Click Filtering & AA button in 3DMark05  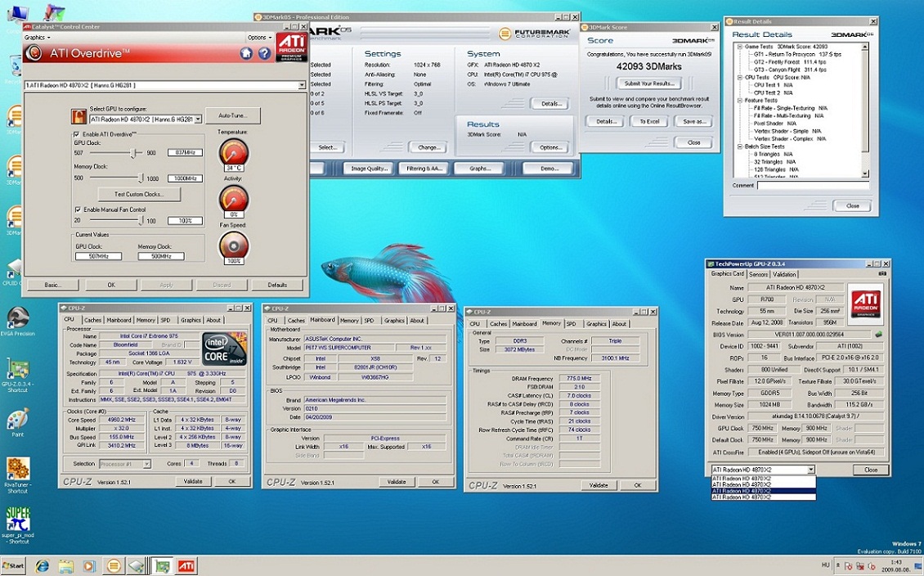click(x=424, y=169)
